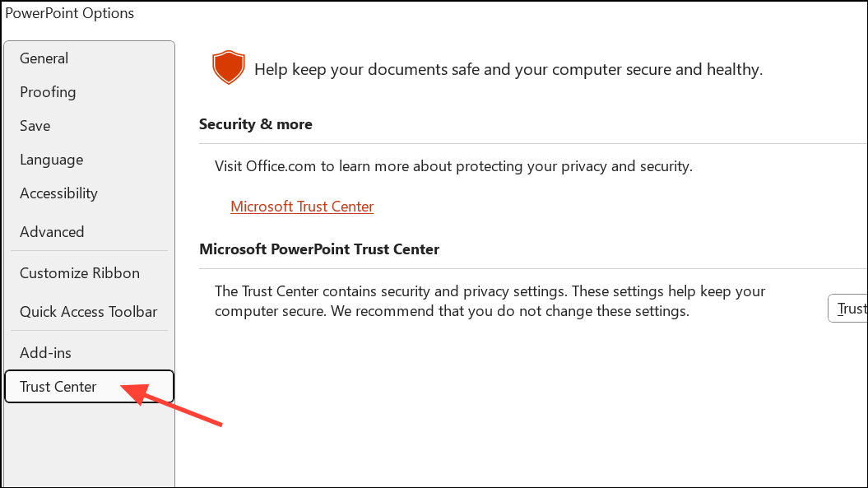Select Quick Access Toolbar category
Image resolution: width=868 pixels, height=488 pixels.
pyautogui.click(x=89, y=312)
